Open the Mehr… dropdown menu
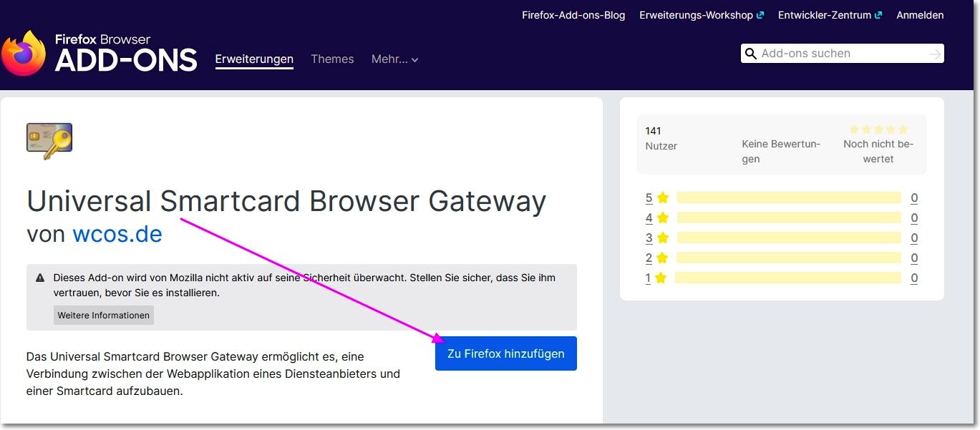Viewport: 980px width, 430px height. pos(394,59)
